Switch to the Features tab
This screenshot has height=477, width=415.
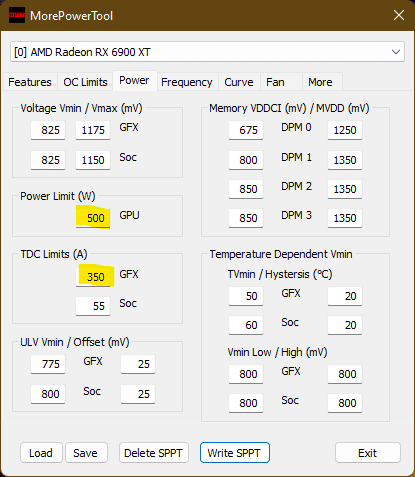click(x=30, y=82)
